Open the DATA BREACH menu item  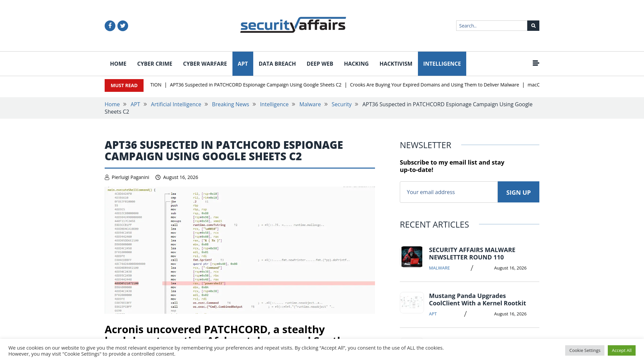(x=277, y=64)
